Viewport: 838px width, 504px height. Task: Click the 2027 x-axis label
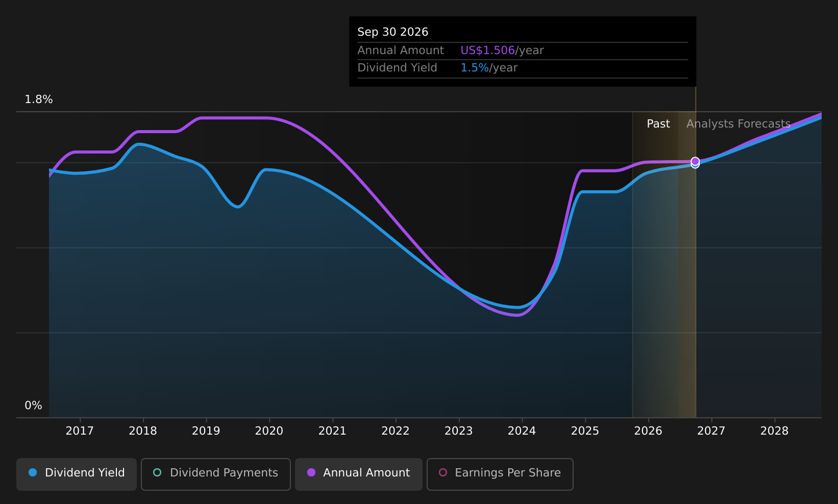711,431
